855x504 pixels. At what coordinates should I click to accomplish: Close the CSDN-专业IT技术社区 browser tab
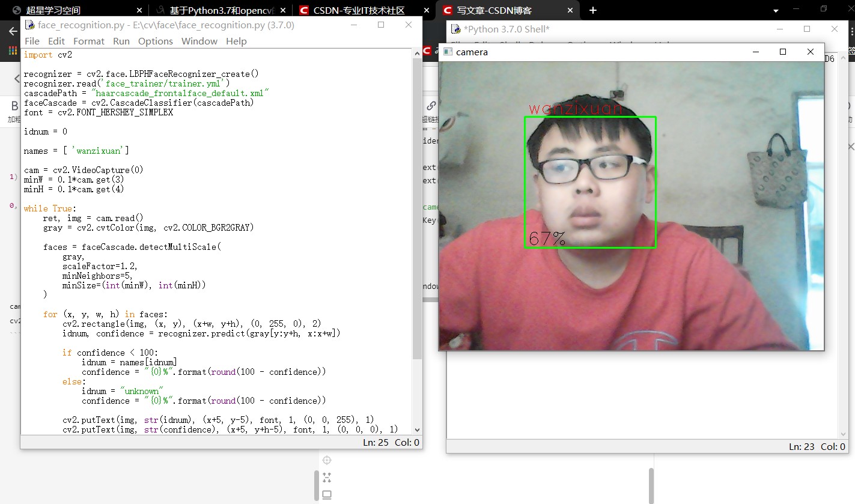click(428, 10)
